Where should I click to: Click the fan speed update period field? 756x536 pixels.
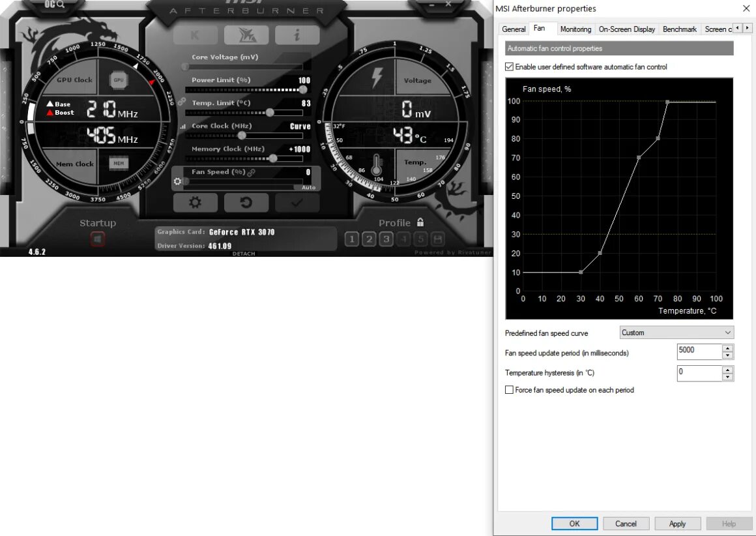click(699, 351)
